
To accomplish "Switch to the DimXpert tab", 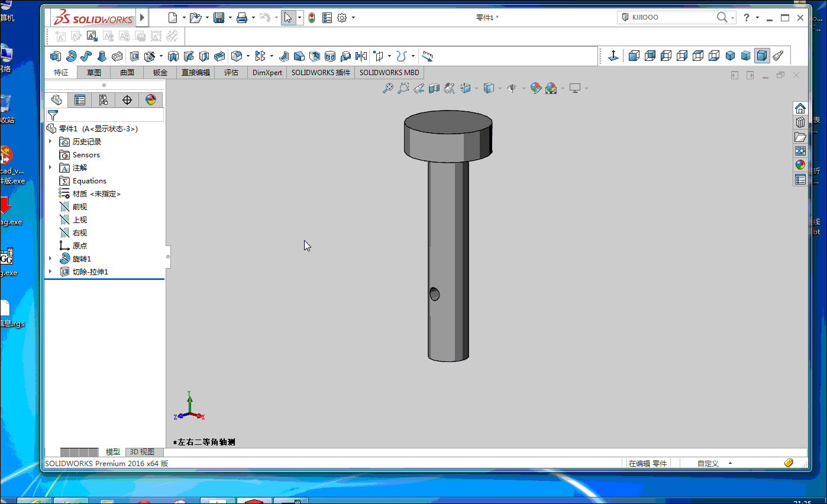I will click(x=267, y=73).
